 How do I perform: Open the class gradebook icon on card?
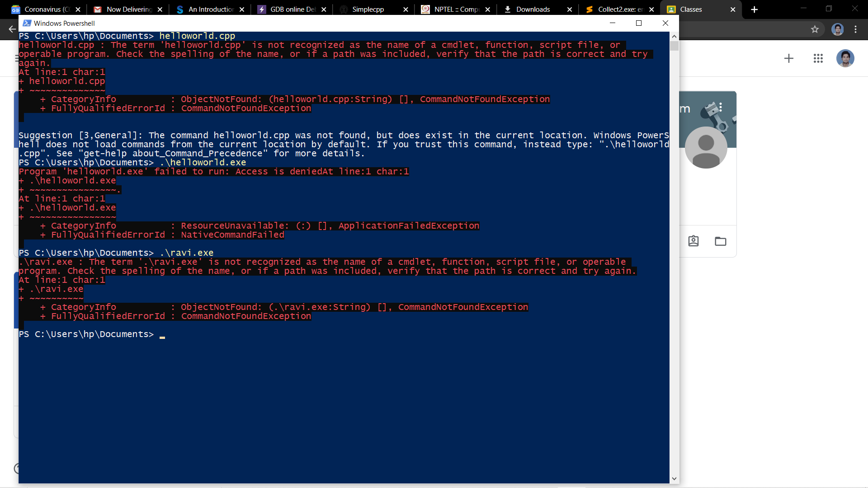click(693, 241)
